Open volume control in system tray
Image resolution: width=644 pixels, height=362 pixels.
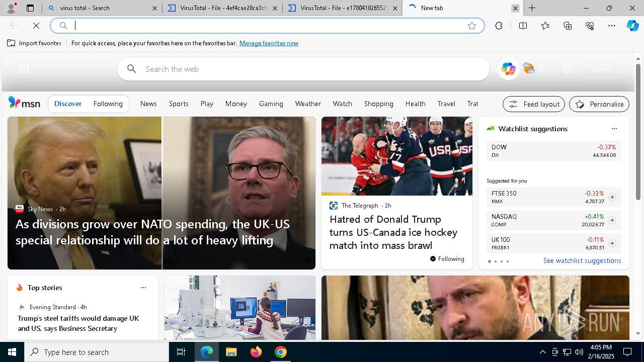pos(579,352)
